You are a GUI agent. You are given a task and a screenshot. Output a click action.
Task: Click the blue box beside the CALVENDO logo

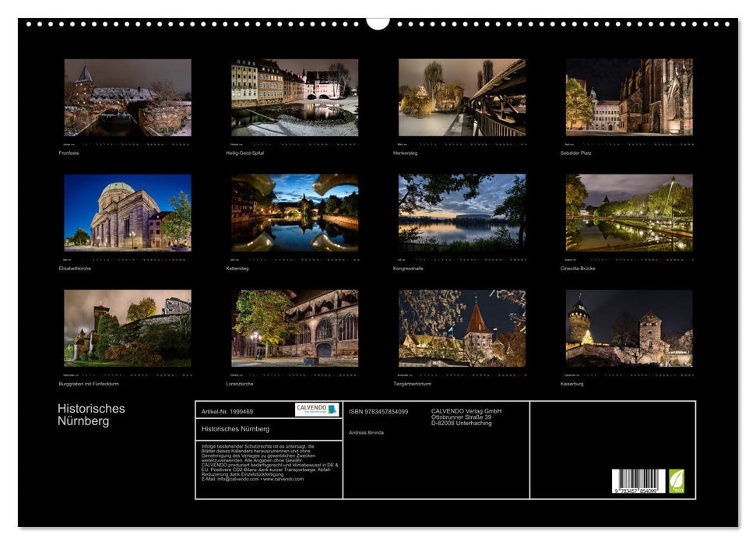click(x=330, y=410)
